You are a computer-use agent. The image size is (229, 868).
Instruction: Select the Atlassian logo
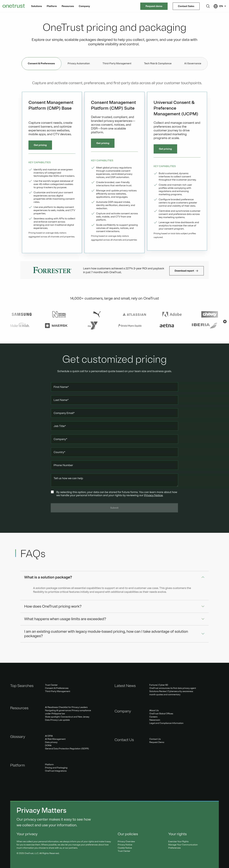coord(134,314)
